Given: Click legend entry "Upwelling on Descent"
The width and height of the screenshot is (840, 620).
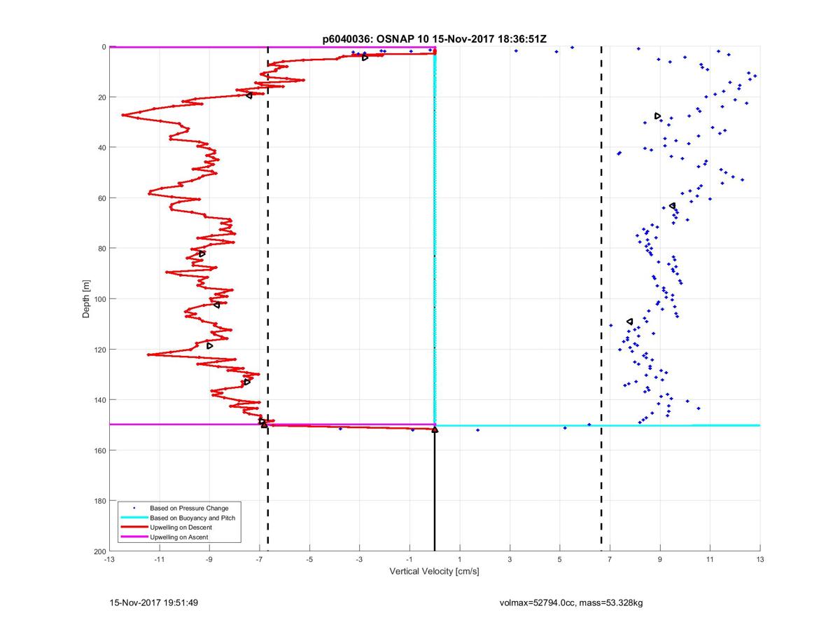Looking at the screenshot, I should 182,528.
